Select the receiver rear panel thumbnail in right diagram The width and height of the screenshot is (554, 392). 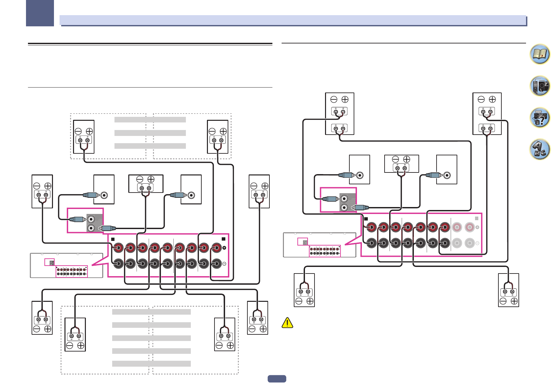(x=319, y=245)
